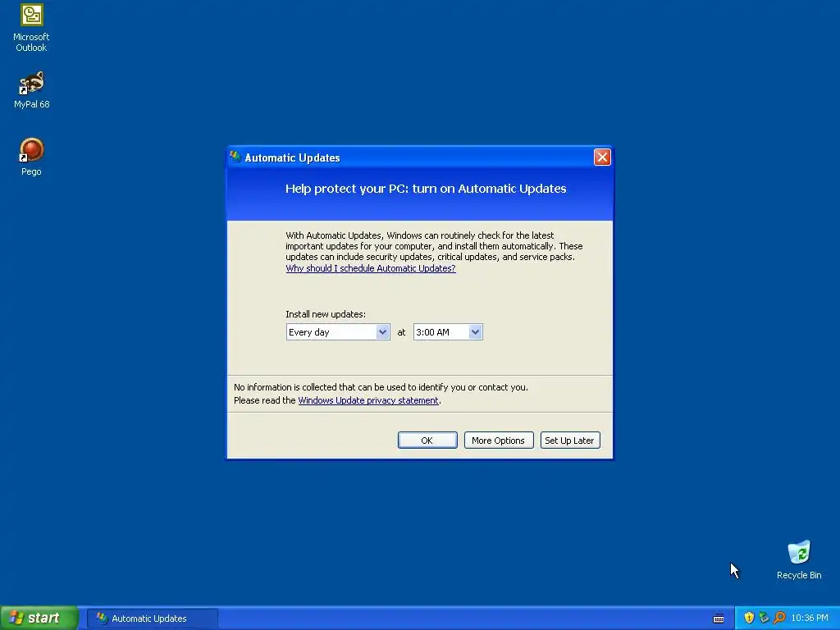Image resolution: width=840 pixels, height=630 pixels.
Task: Expand the Every day frequency dropdown
Action: (x=382, y=332)
